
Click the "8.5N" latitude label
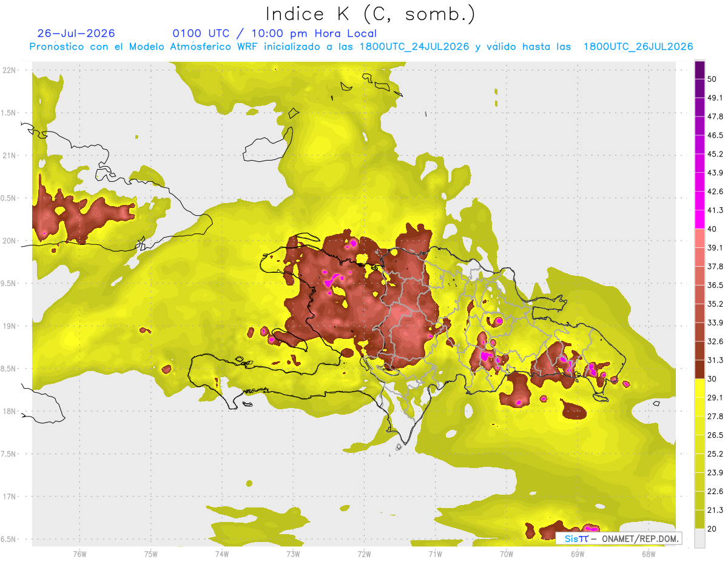point(8,369)
